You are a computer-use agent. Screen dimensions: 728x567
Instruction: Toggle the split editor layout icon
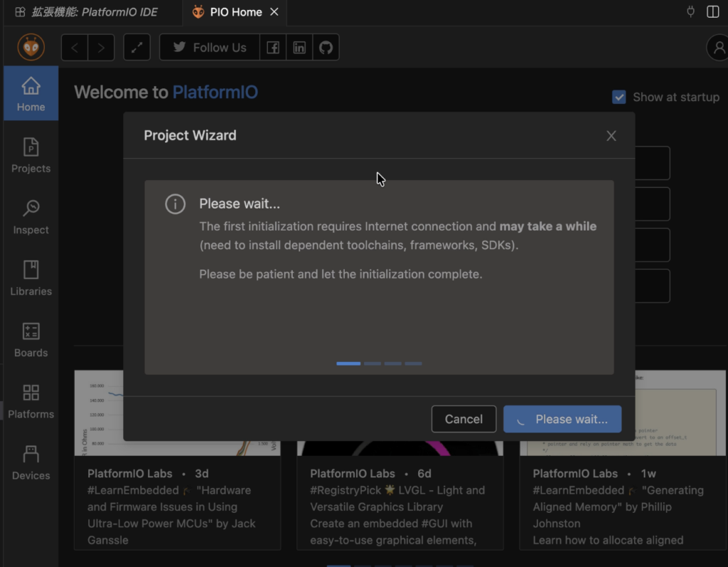tap(712, 12)
